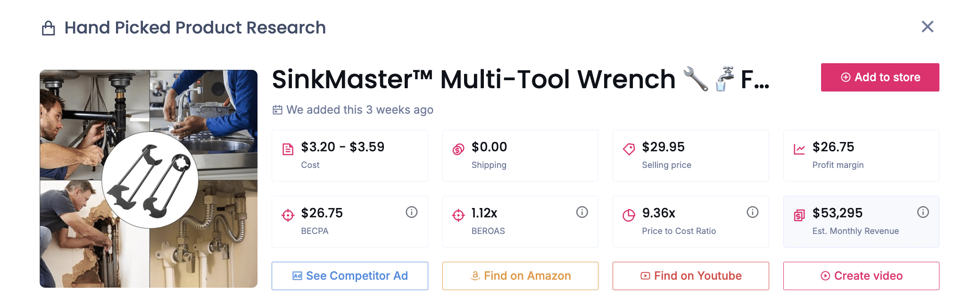Open the BEROAS info tooltip
980x300 pixels.
581,212
